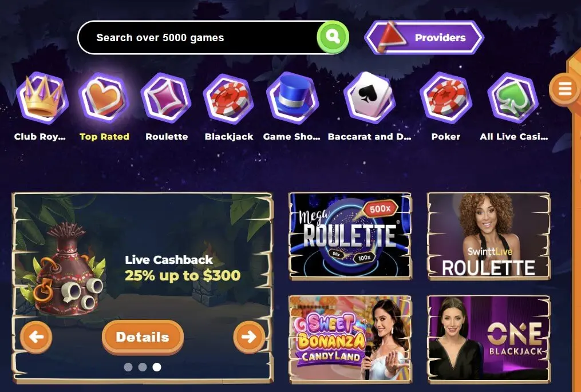The height and width of the screenshot is (392, 581).
Task: Open Baccarat and Dice spade cube icon
Action: (x=369, y=97)
